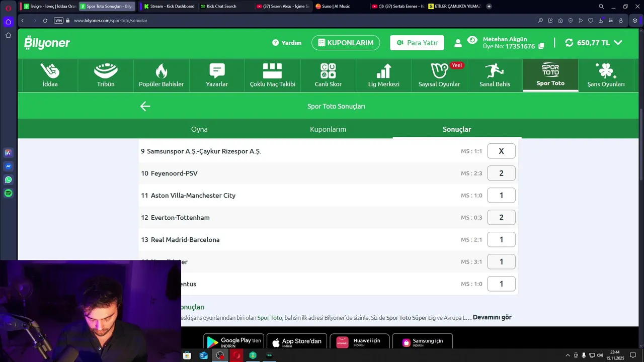Show hidden system tray icons chevron

568,355
